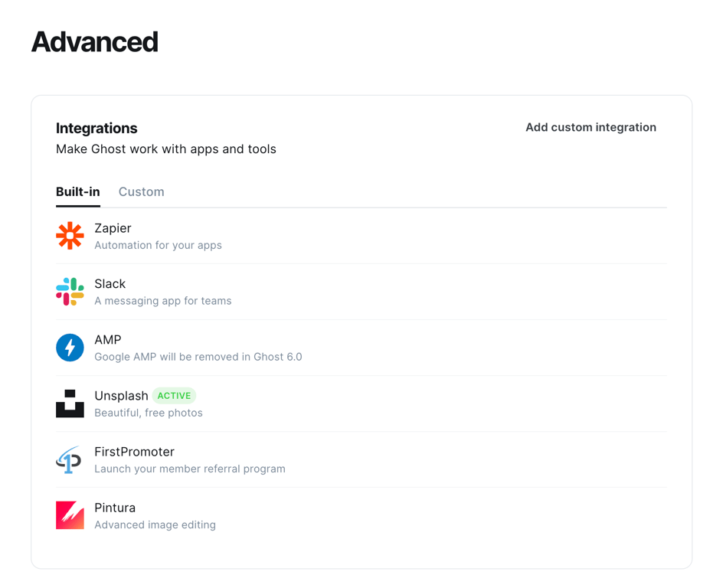This screenshot has width=723, height=588.
Task: Click the AMP lightning bolt icon
Action: (x=70, y=348)
